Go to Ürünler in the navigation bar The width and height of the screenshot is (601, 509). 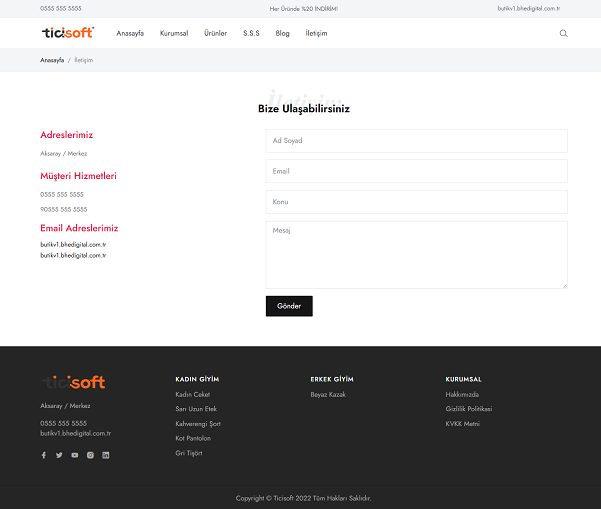coord(215,33)
